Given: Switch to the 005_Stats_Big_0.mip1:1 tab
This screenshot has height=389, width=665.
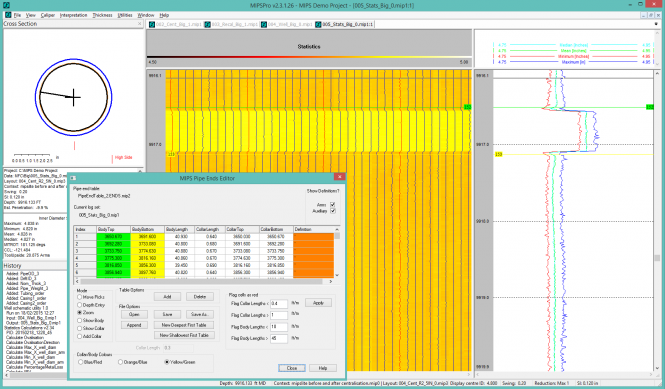Looking at the screenshot, I should click(344, 24).
